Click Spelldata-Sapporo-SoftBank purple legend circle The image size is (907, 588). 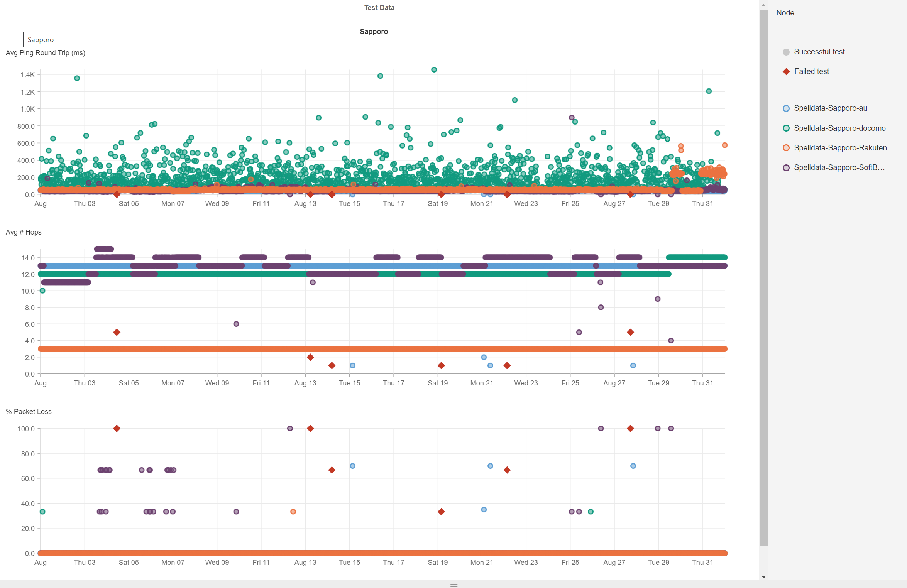(x=786, y=168)
